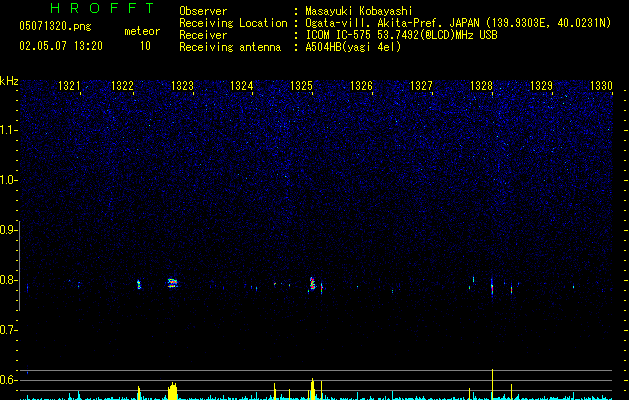
Task: Click the Receiving Location label
Action: tap(233, 23)
